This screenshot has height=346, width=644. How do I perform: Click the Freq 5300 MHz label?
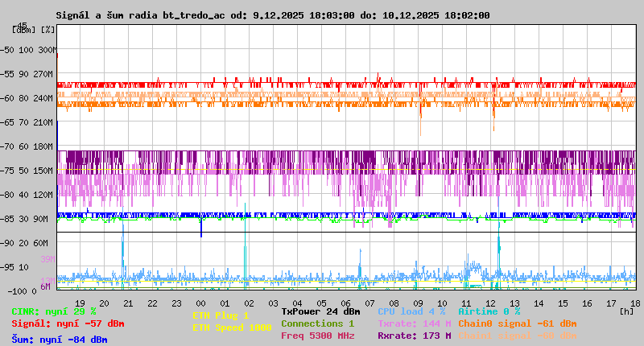pyautogui.click(x=317, y=336)
